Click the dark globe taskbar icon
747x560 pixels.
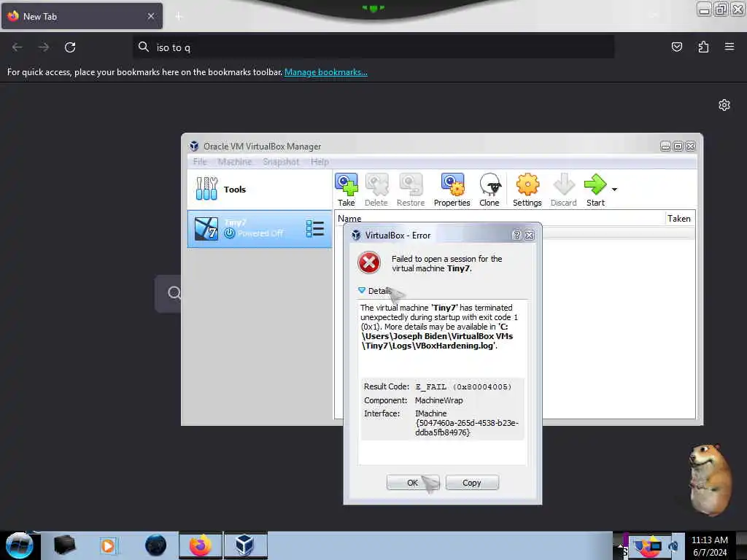[x=156, y=545]
